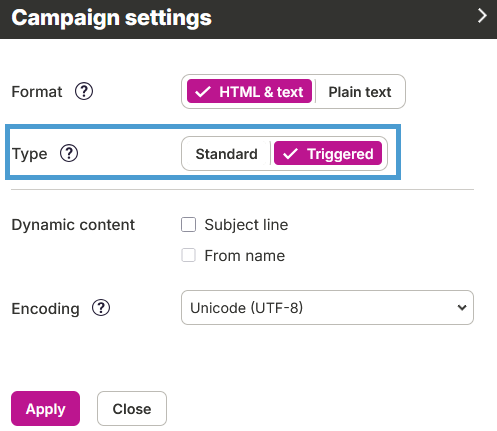Viewport: 497px width, 431px height.
Task: Open the Encoding help question mark
Action: (x=101, y=308)
